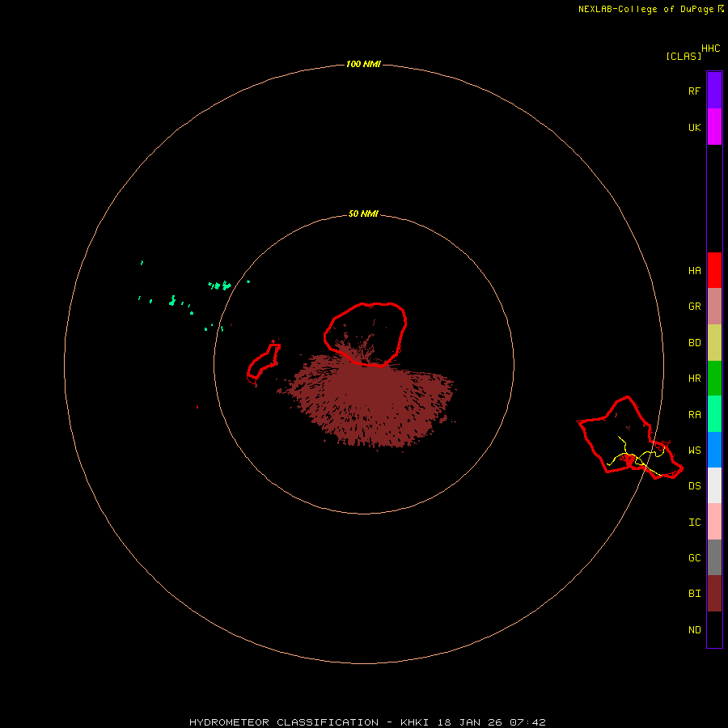Click the HA legend label
Image resolution: width=728 pixels, height=728 pixels.
point(694,271)
